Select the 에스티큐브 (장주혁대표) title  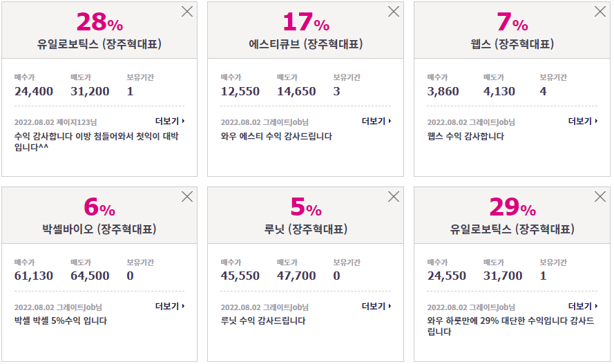tap(306, 44)
